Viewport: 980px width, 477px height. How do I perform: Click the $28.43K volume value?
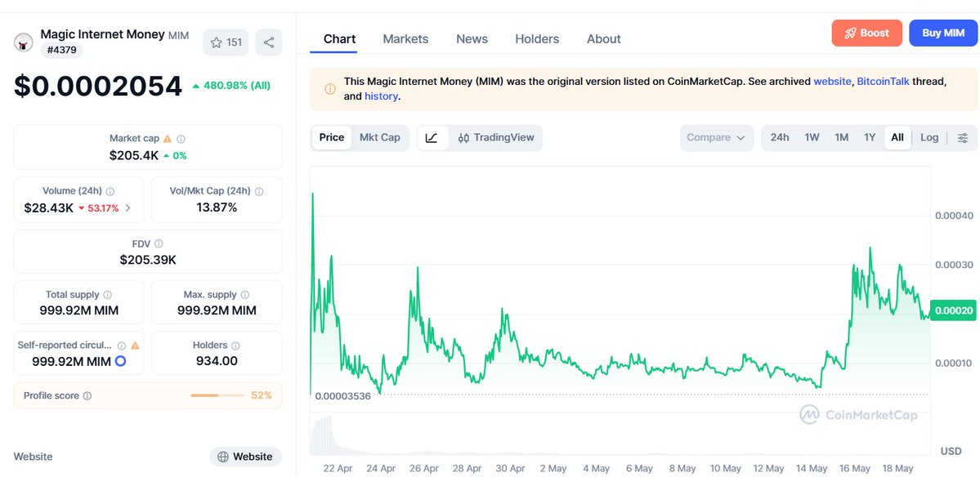pyautogui.click(x=49, y=208)
